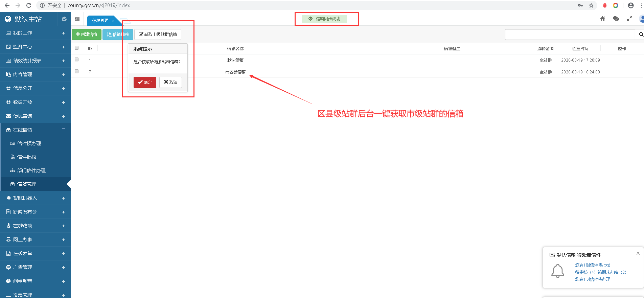Check the select-all checkbox in table header
Image resolution: width=644 pixels, height=298 pixels.
[x=77, y=48]
